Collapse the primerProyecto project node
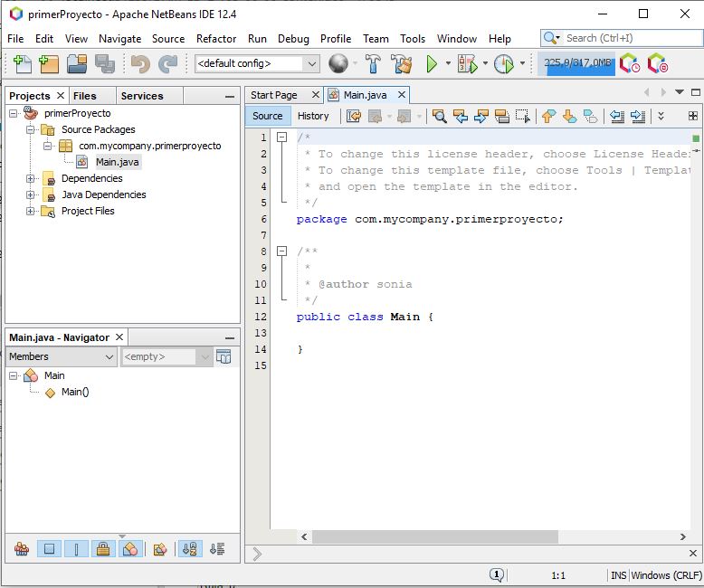 coord(14,113)
